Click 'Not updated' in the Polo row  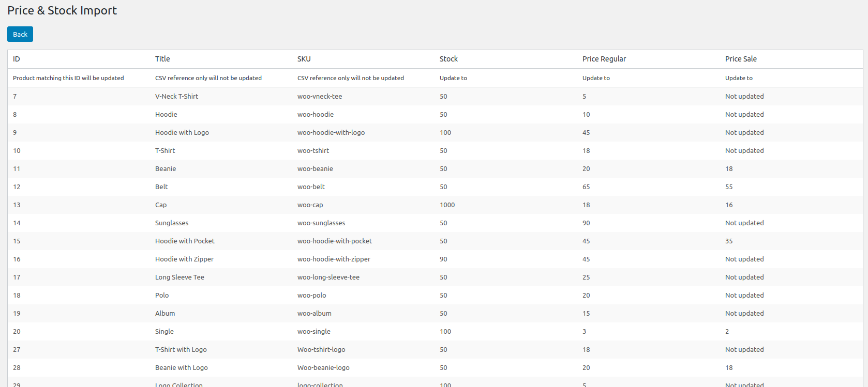[x=744, y=295]
